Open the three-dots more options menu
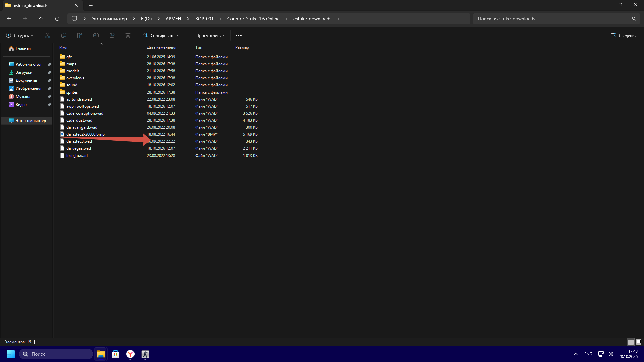Viewport: 644px width, 362px height. [x=239, y=35]
